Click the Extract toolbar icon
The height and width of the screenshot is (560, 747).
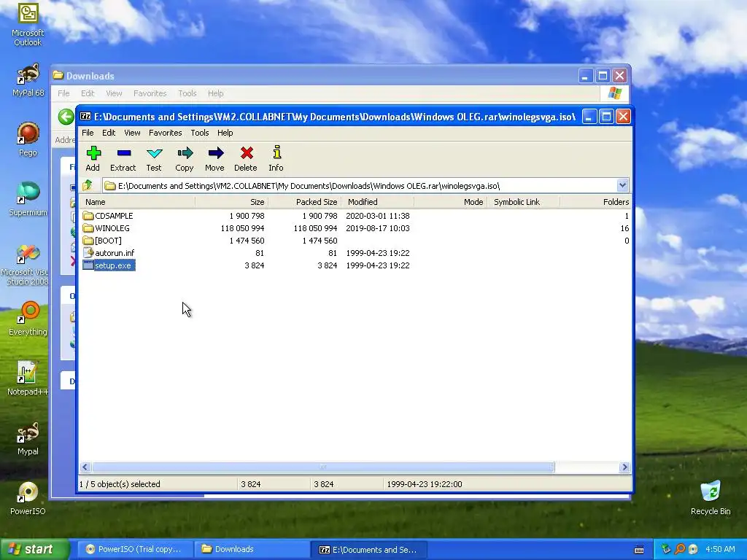(123, 158)
